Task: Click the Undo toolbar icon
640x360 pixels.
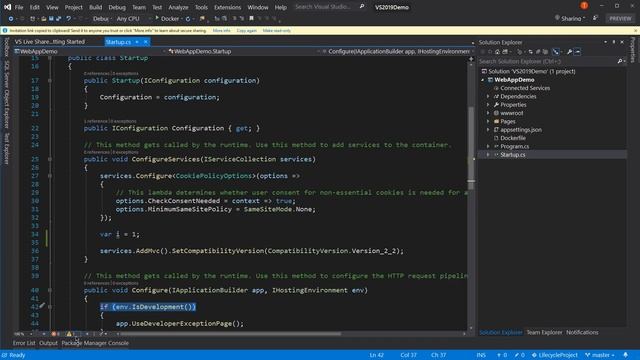Action: point(69,19)
